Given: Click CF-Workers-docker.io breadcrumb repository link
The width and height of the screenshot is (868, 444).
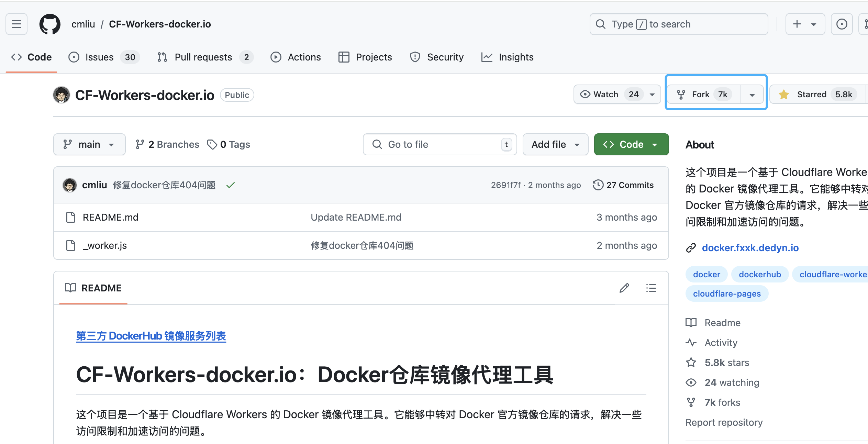Looking at the screenshot, I should (160, 24).
